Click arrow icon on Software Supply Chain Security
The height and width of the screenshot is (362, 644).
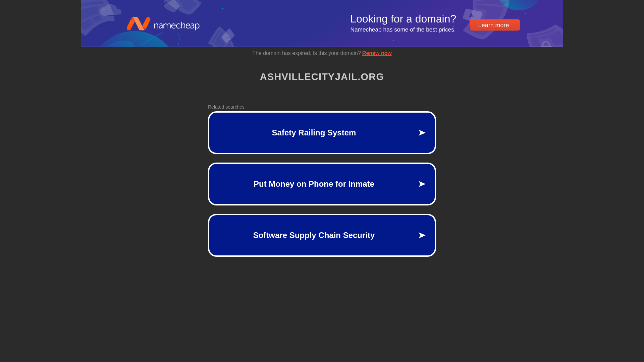(422, 235)
